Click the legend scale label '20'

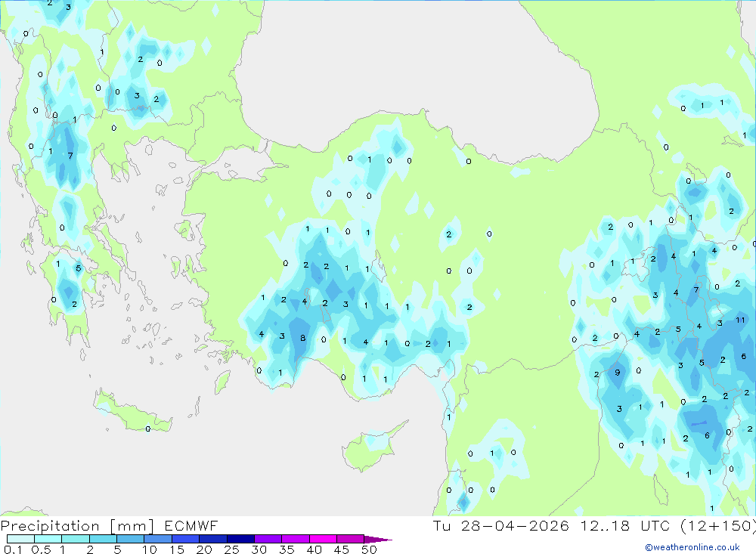click(x=204, y=549)
